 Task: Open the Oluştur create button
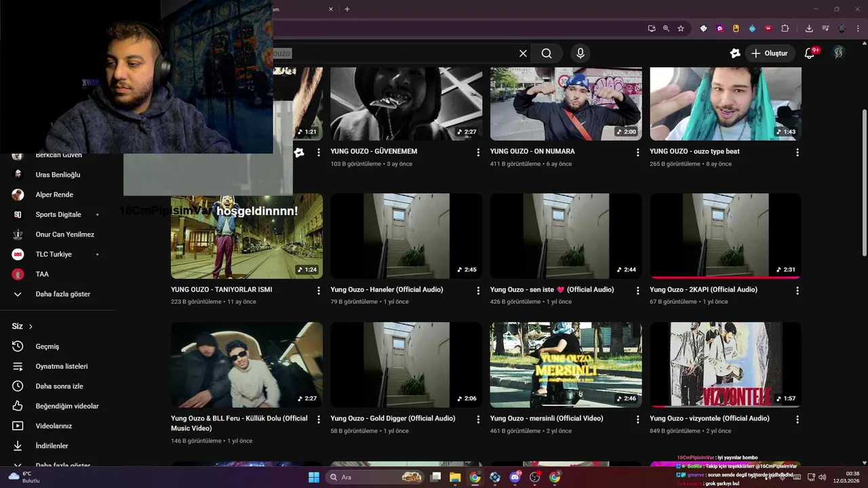[x=771, y=54]
